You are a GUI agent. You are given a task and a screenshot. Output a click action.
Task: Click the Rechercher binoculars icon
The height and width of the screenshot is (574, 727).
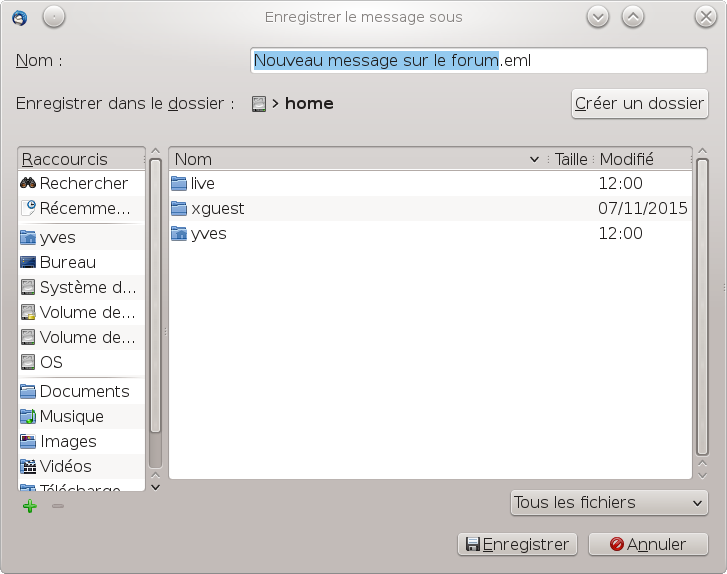tap(29, 184)
